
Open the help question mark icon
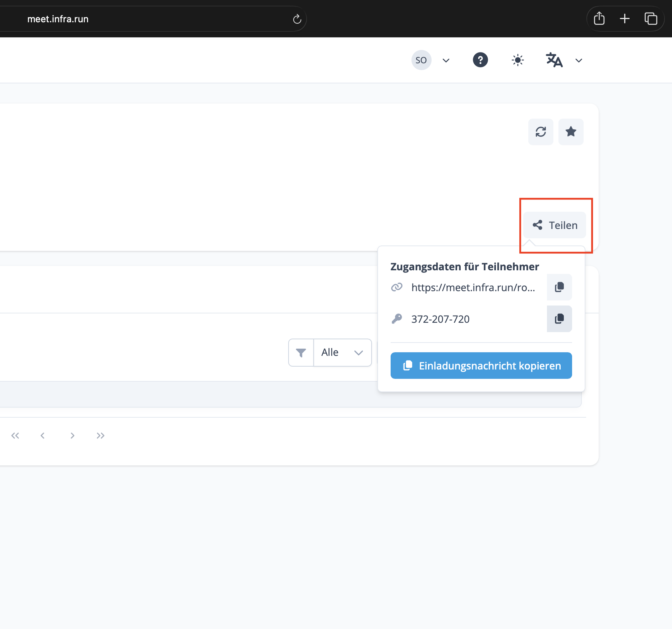click(480, 60)
